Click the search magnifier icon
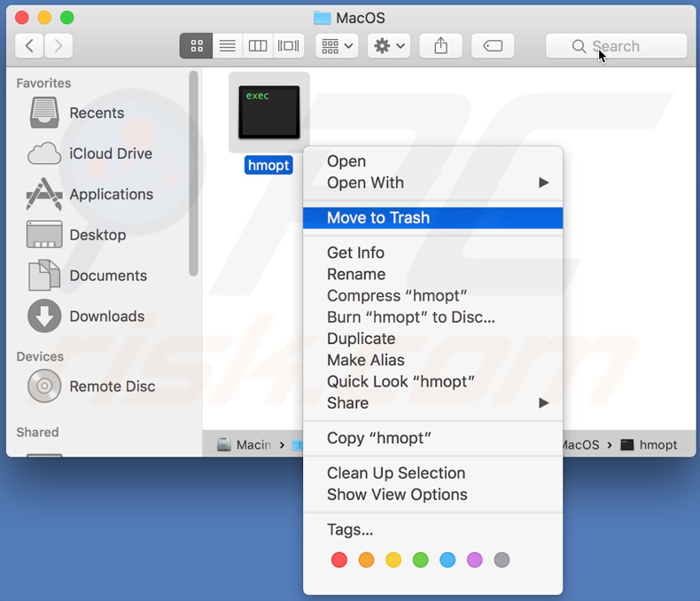Viewport: 700px width, 601px height. 579,46
